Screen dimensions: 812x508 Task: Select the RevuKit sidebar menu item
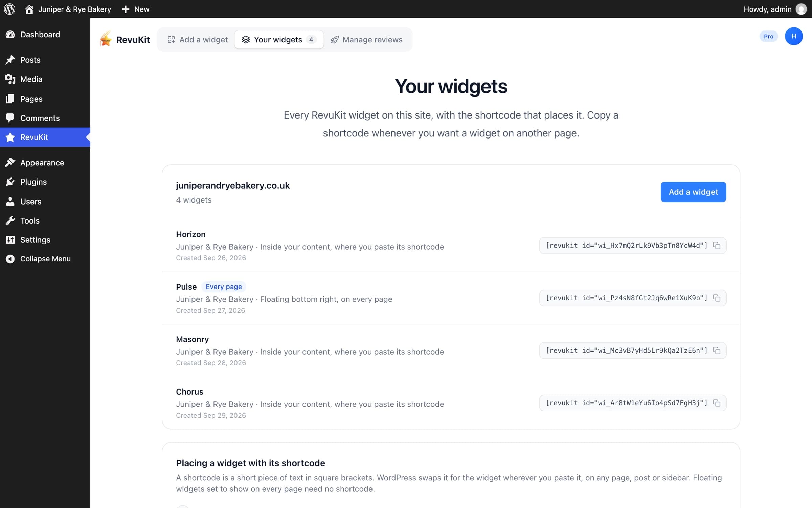coord(45,137)
